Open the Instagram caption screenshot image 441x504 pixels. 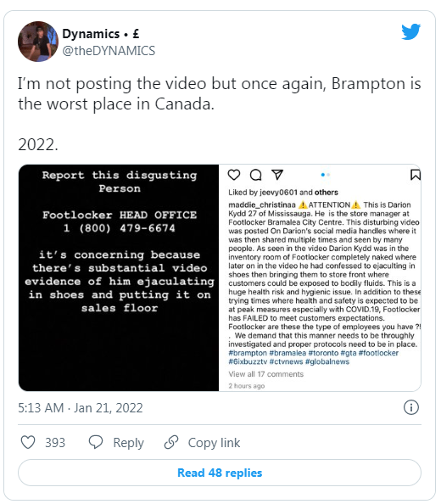pos(320,277)
